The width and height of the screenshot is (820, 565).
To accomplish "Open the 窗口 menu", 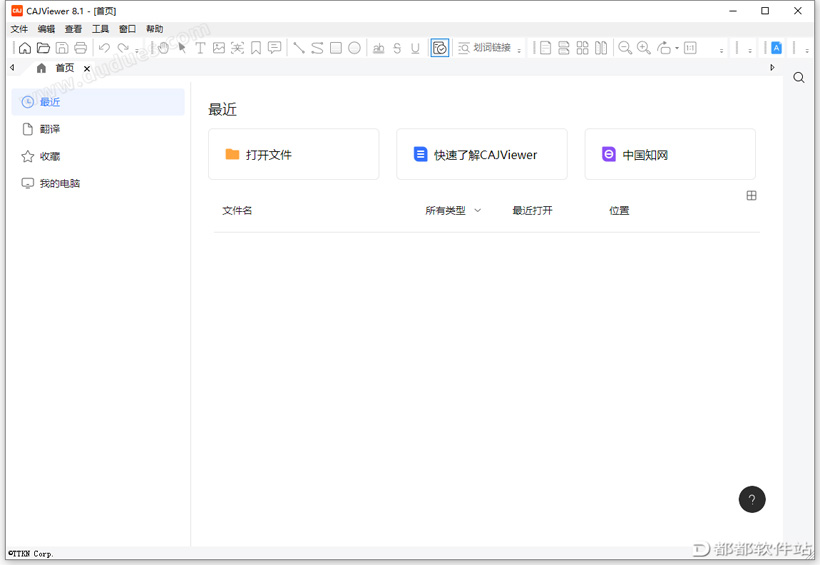I will [128, 29].
